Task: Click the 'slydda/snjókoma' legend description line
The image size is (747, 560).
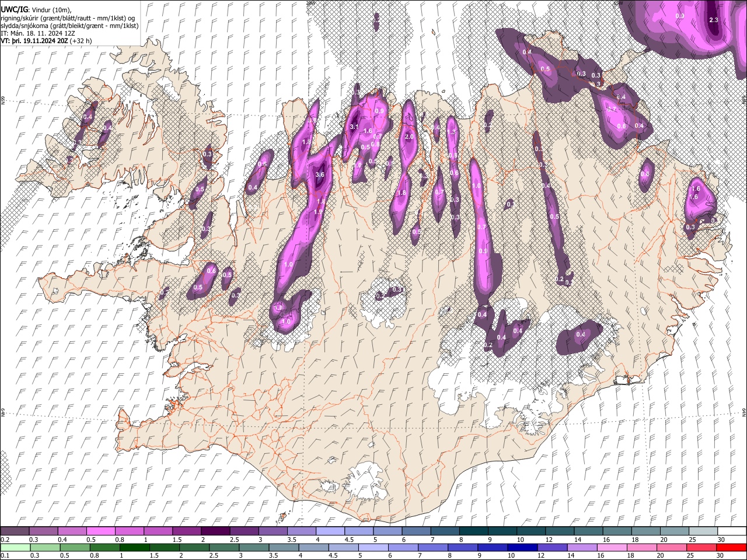Action: click(x=69, y=26)
